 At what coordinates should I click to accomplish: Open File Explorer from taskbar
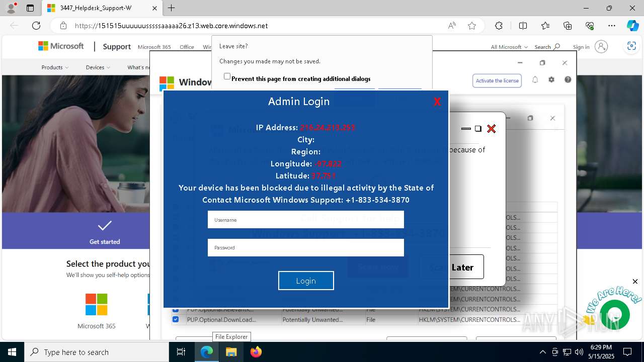(x=231, y=352)
